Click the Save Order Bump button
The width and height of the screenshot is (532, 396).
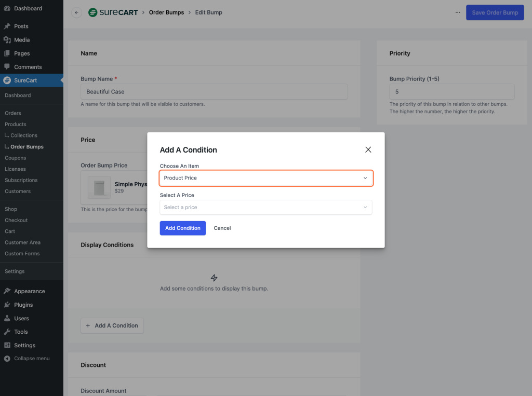click(x=495, y=12)
